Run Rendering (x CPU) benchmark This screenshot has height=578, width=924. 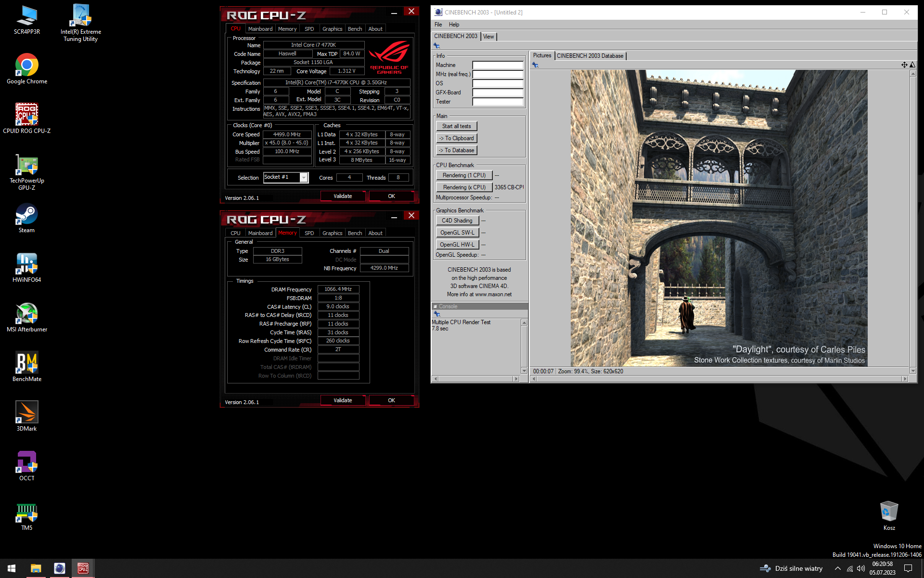[x=464, y=187]
